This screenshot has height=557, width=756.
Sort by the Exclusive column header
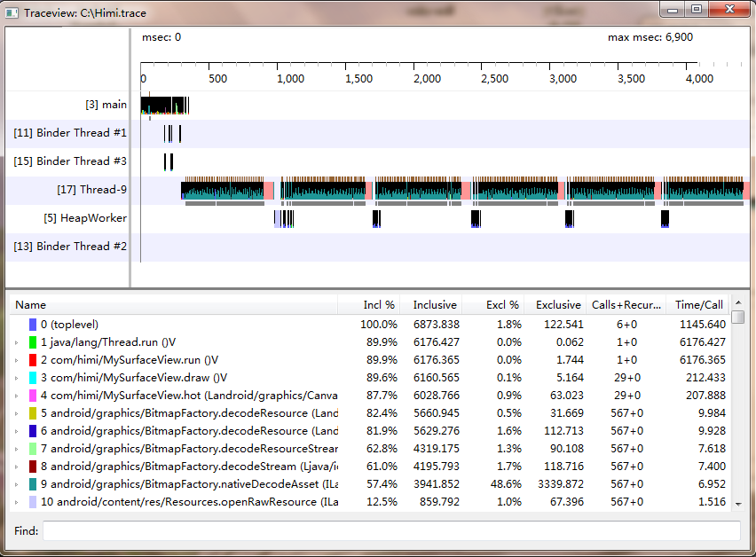(557, 305)
